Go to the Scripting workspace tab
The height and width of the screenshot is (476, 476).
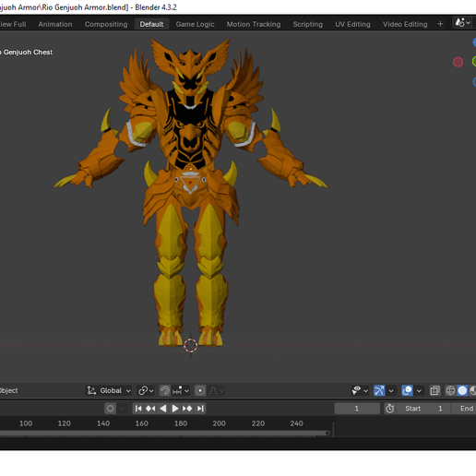coord(308,24)
